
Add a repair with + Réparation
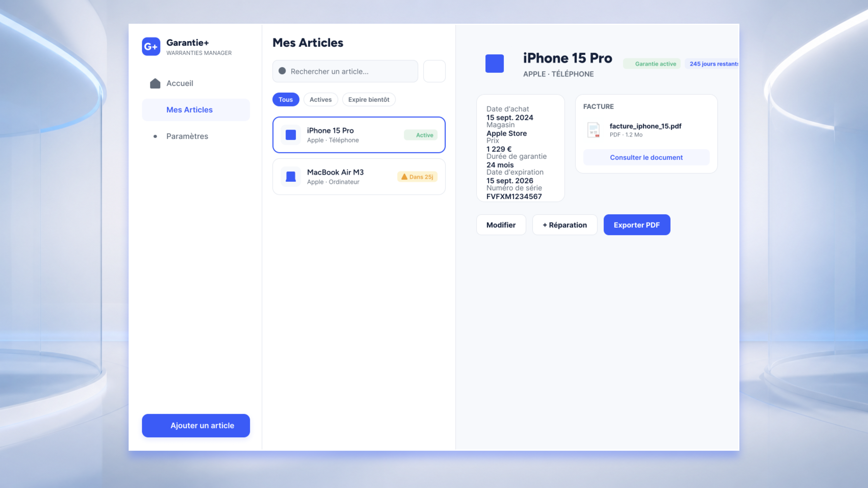[565, 225]
